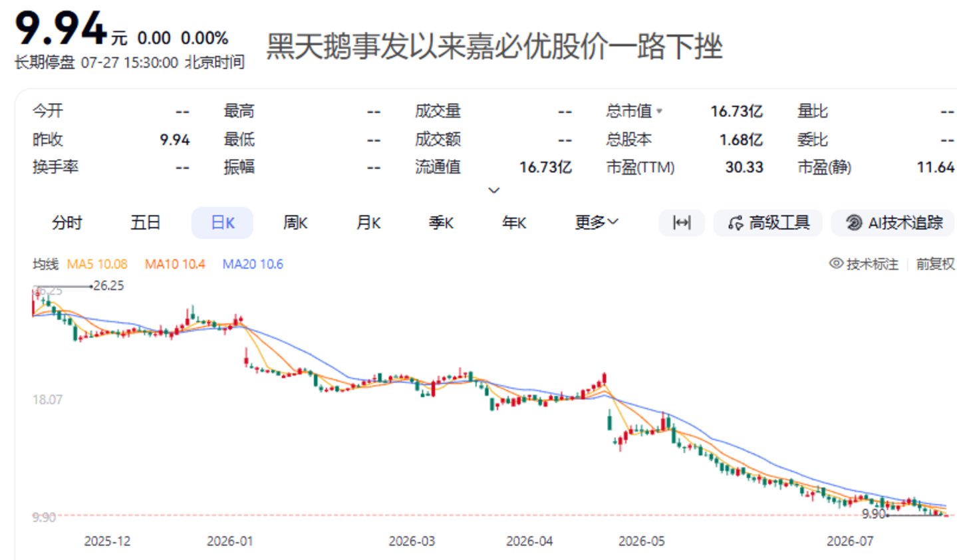Click the 长期停盘 status text
This screenshot has width=957, height=560.
click(45, 63)
